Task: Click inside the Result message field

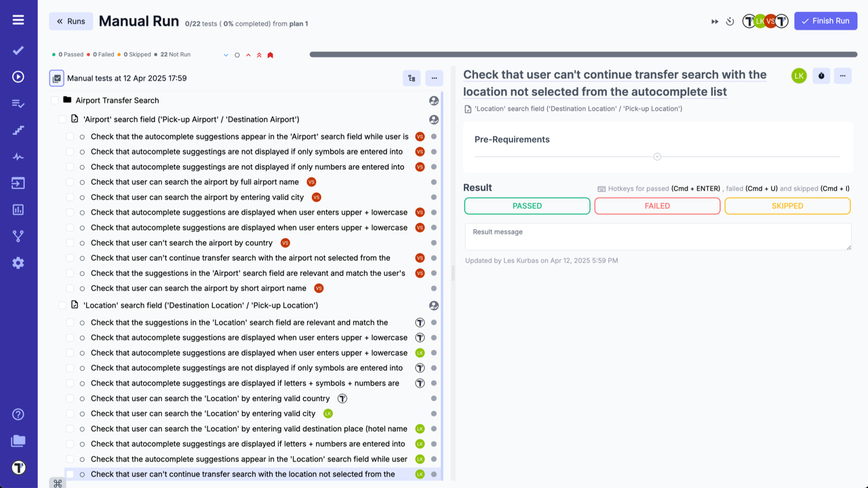Action: (x=657, y=236)
